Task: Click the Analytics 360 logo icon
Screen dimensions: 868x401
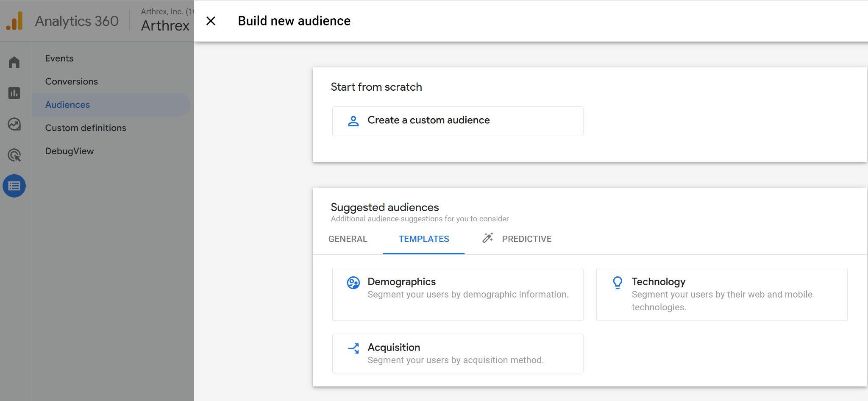Action: pos(14,21)
